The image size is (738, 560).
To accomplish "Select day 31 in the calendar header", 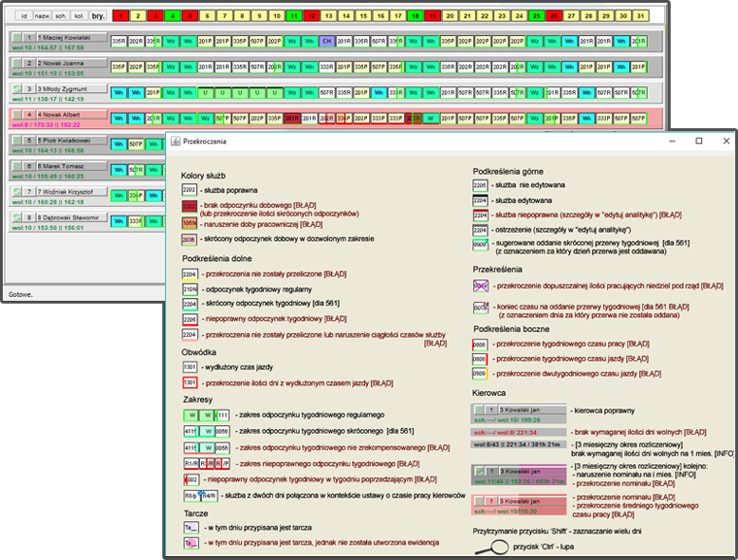I will [x=641, y=16].
